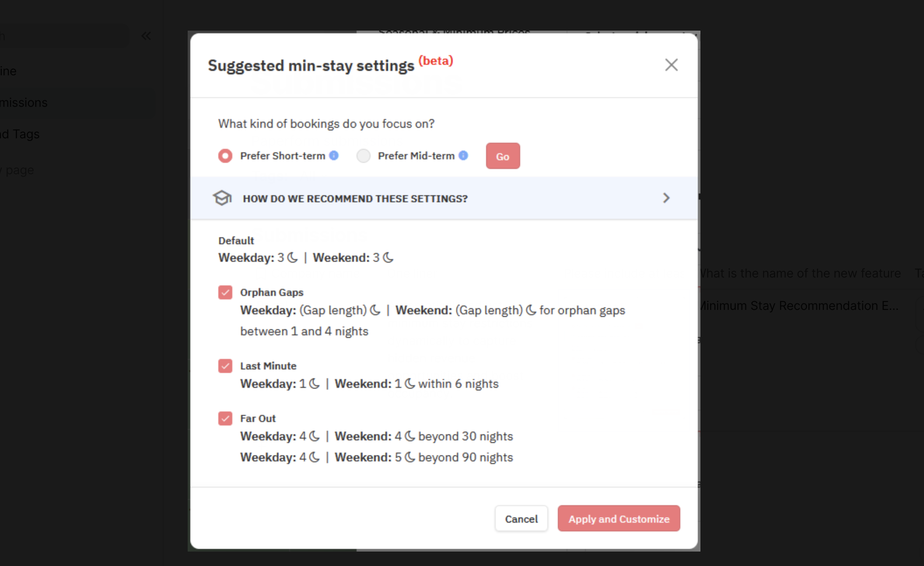Click the Cancel button

tap(521, 518)
